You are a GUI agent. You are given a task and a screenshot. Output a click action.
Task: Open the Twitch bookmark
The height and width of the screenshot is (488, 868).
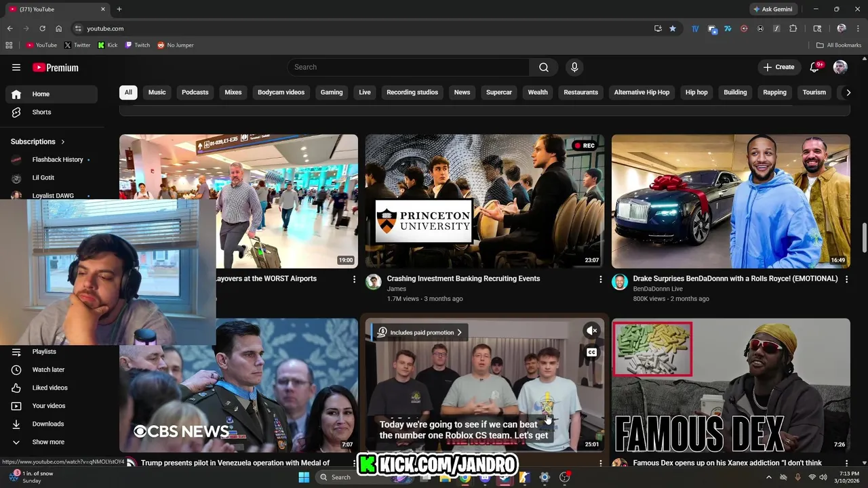point(138,45)
